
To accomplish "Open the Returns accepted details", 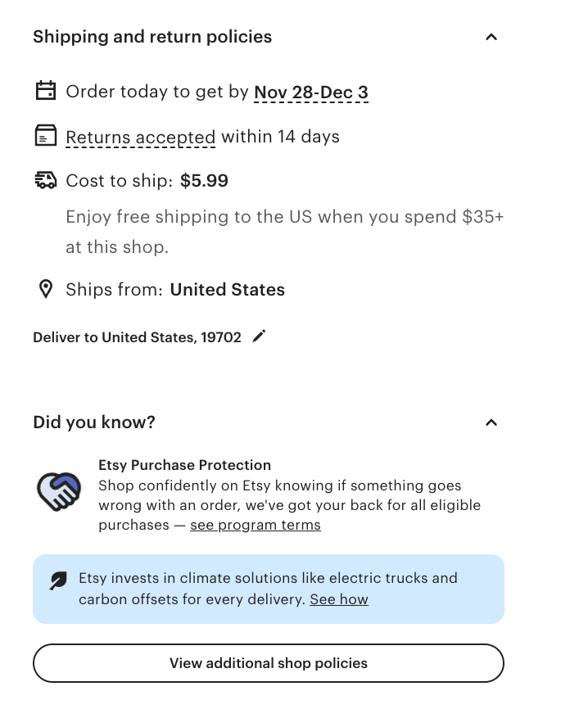I will click(x=140, y=137).
